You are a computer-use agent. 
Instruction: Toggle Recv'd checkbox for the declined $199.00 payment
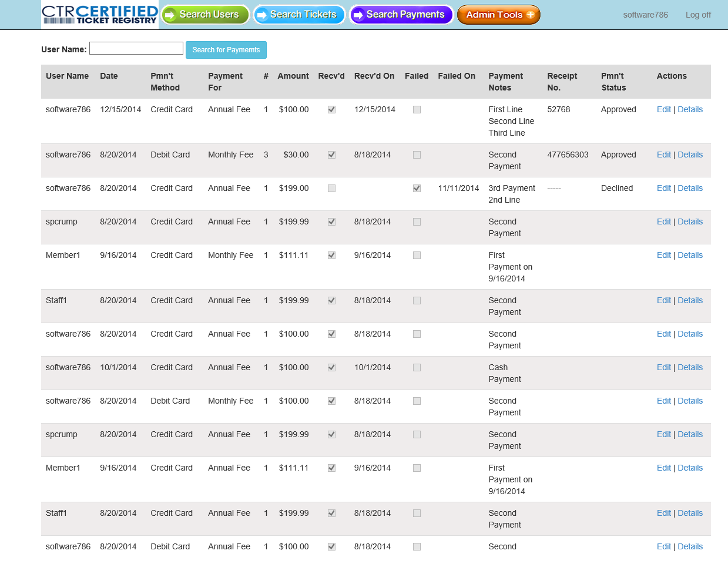coord(331,189)
